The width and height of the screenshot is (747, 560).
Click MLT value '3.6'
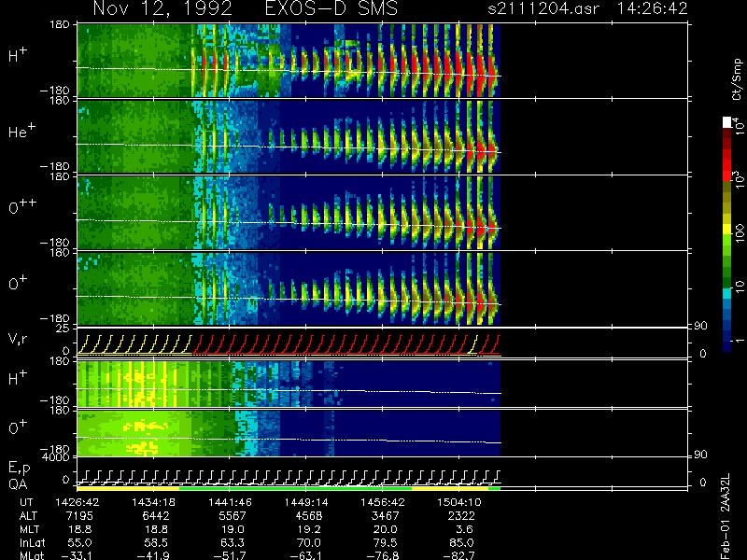(464, 529)
